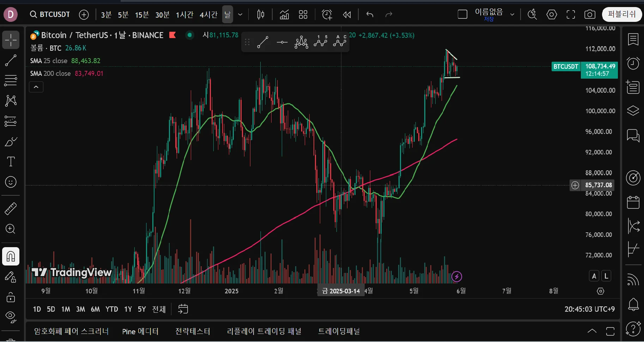Open chart settings hexagon icon
Image resolution: width=644 pixels, height=342 pixels.
[552, 14]
